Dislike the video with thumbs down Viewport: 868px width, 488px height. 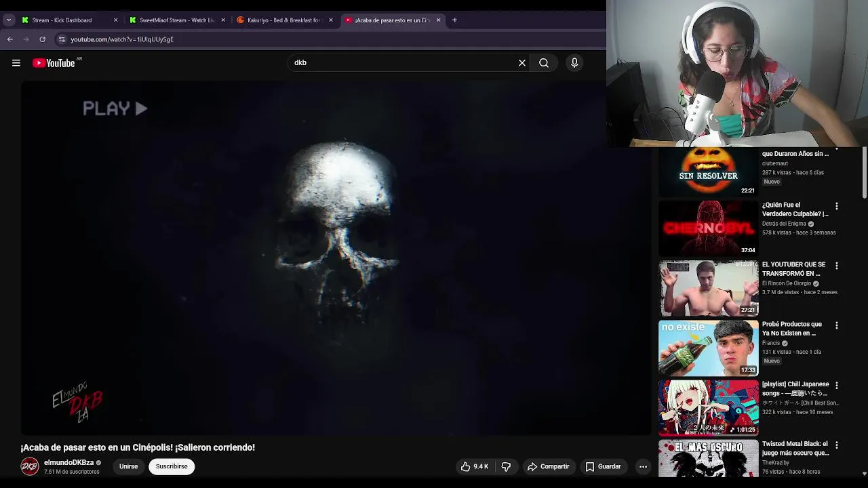(x=506, y=466)
